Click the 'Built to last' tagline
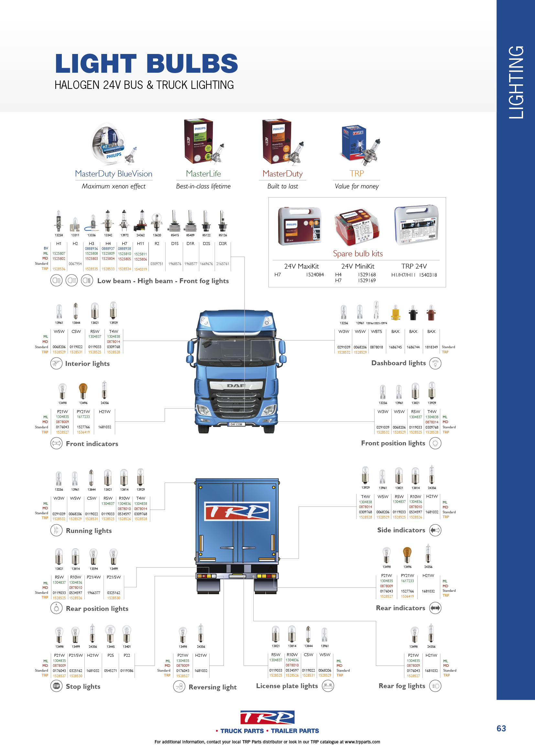The image size is (535, 756). tap(283, 186)
